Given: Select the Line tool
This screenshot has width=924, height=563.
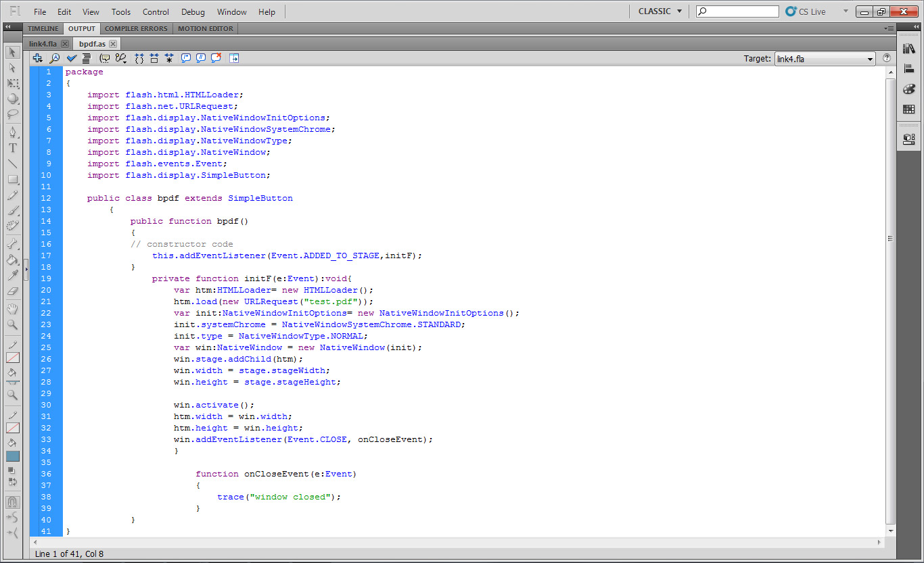Looking at the screenshot, I should 12,164.
